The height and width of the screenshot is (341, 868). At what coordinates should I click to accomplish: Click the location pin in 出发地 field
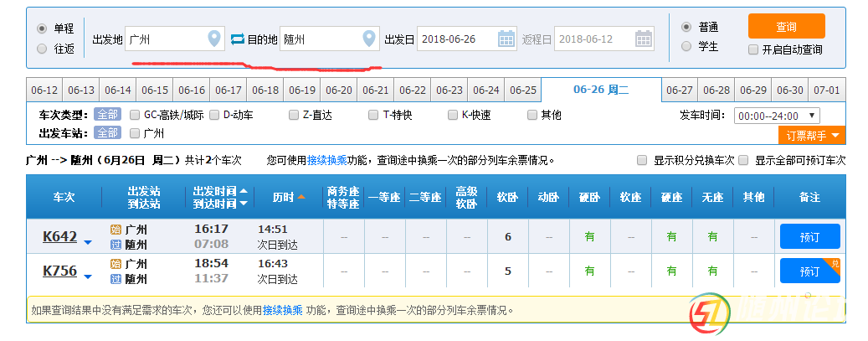tap(214, 39)
